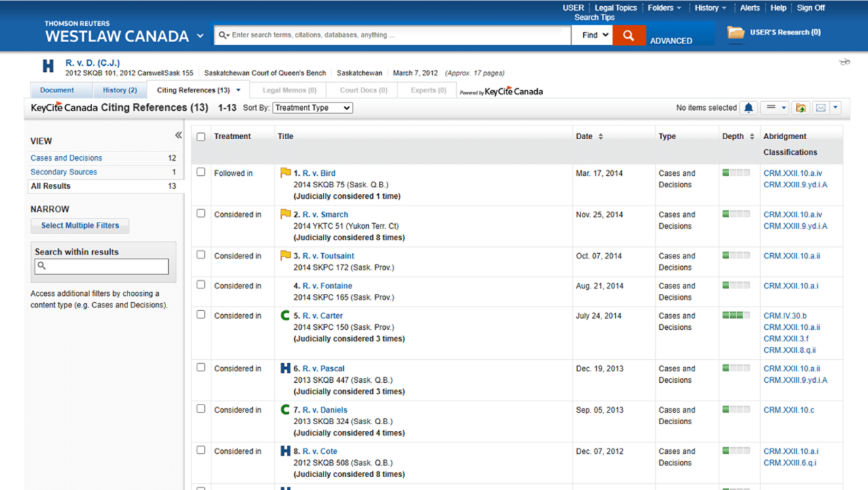Click the green C treatment icon beside R. v. Carter
The image size is (868, 490).
pyautogui.click(x=286, y=314)
